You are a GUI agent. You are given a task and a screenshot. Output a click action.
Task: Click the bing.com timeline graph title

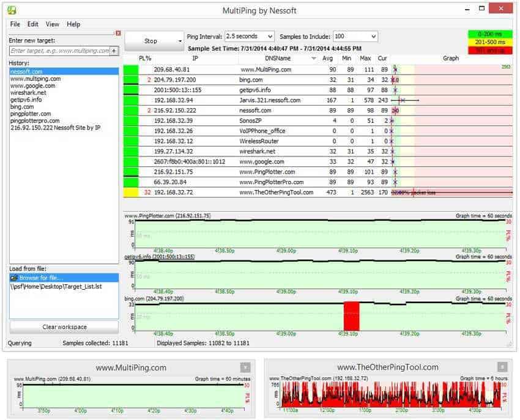(x=154, y=299)
